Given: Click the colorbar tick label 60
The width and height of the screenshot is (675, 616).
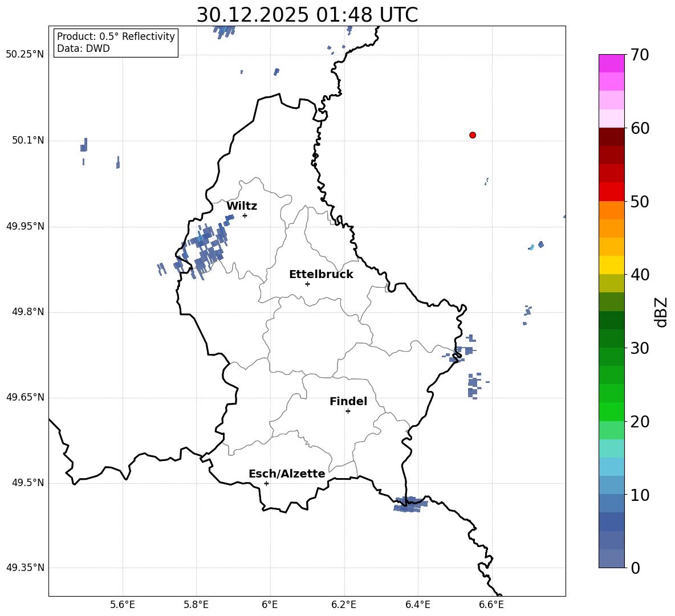Looking at the screenshot, I should coord(640,128).
